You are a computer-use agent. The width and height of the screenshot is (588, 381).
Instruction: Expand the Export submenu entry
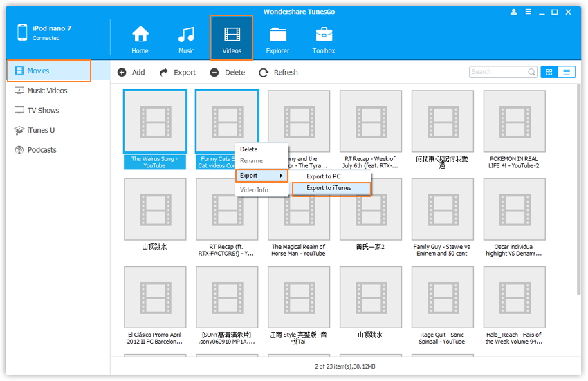(261, 176)
